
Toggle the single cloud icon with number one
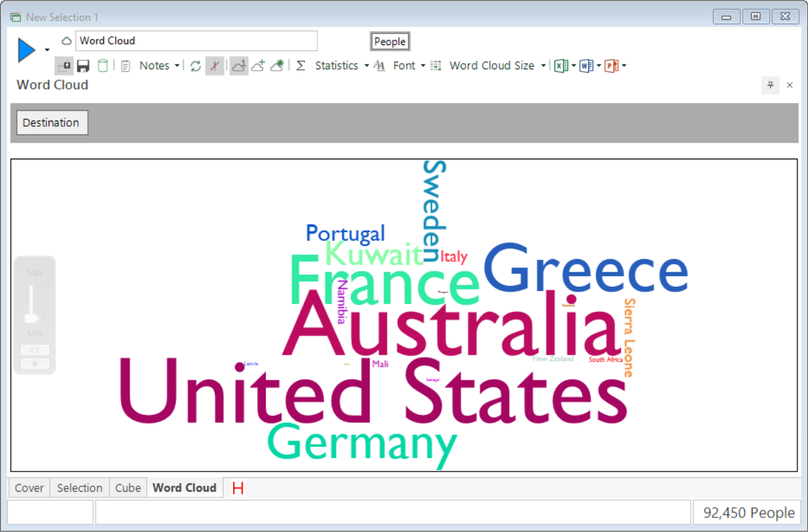238,66
